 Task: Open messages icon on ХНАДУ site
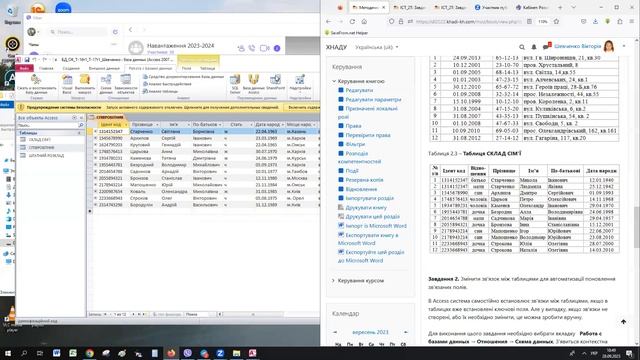(x=547, y=47)
